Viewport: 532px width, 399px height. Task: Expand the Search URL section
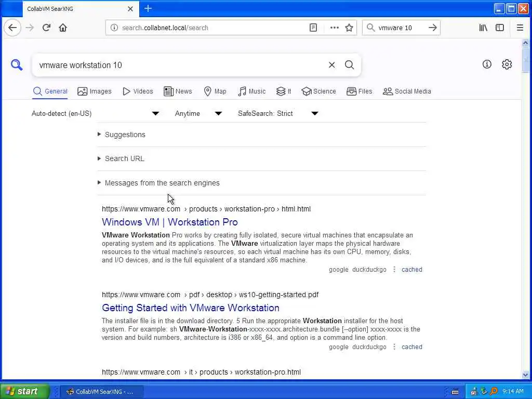tap(124, 158)
